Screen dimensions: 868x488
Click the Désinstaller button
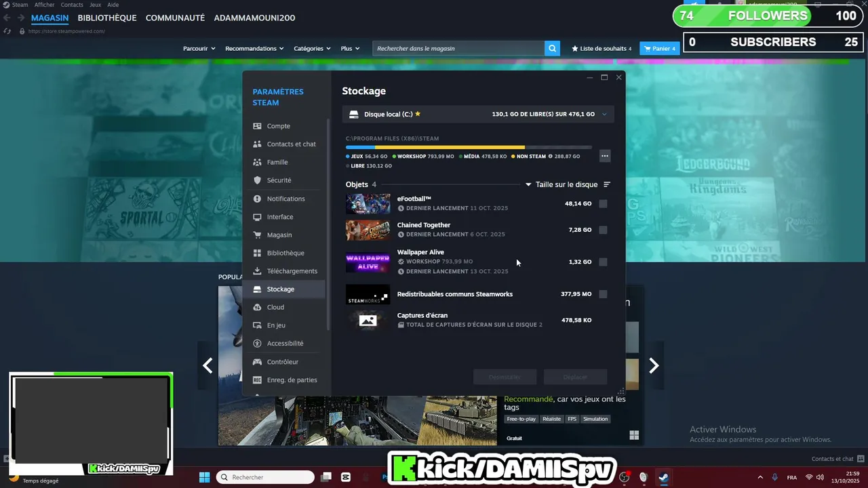505,377
